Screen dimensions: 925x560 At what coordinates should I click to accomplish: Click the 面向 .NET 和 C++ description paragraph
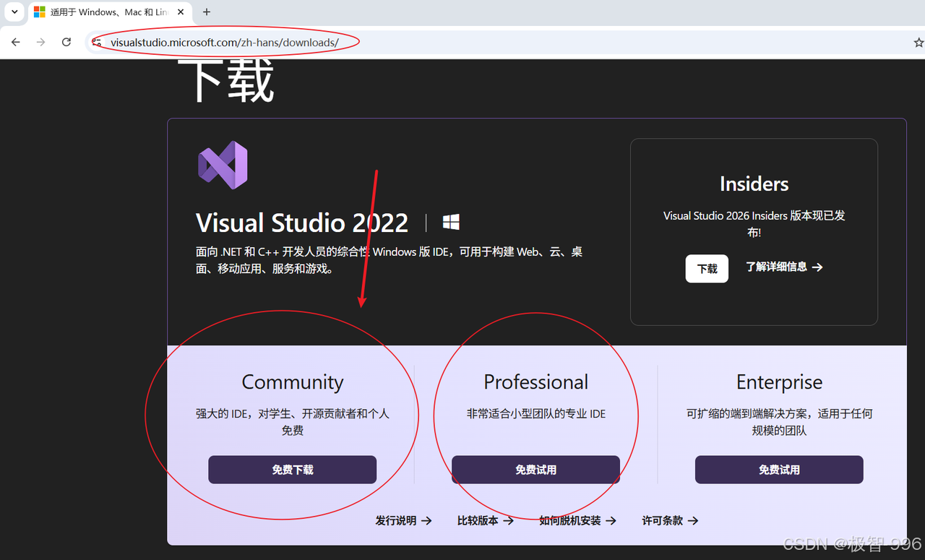389,260
